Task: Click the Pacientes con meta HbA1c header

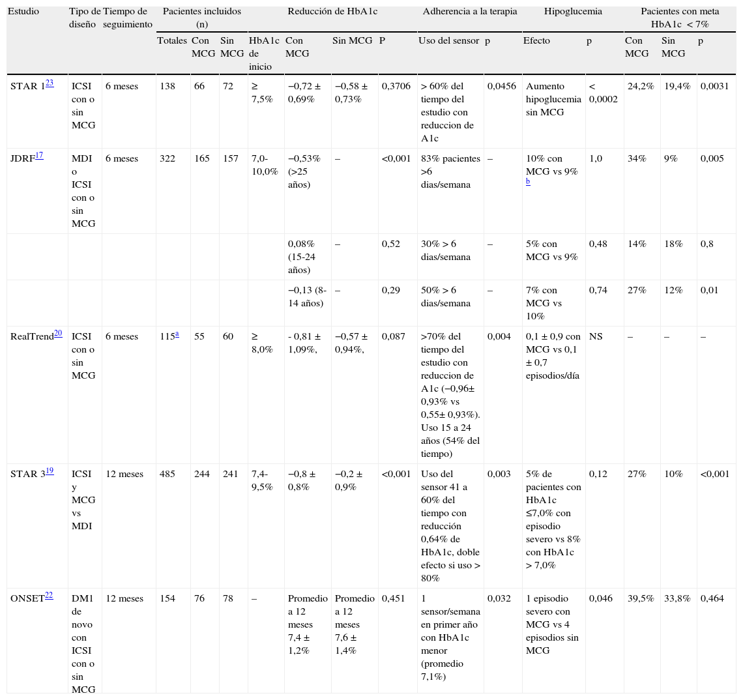Action: [680, 18]
